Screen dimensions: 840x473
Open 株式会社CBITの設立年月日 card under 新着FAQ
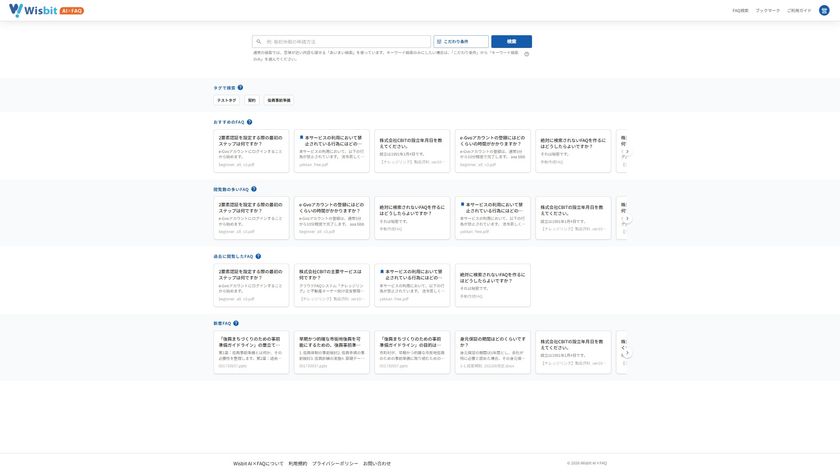[573, 352]
